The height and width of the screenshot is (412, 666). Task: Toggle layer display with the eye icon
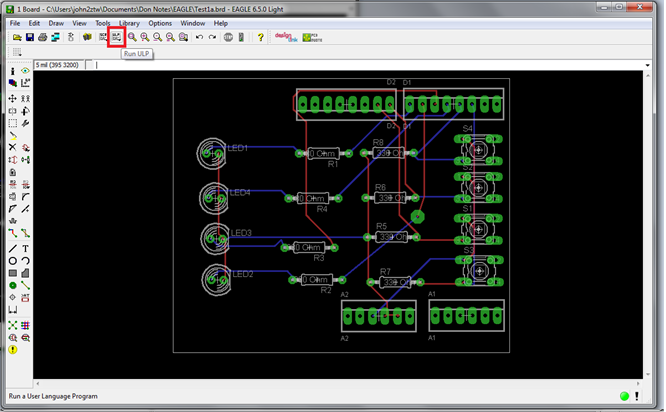25,72
